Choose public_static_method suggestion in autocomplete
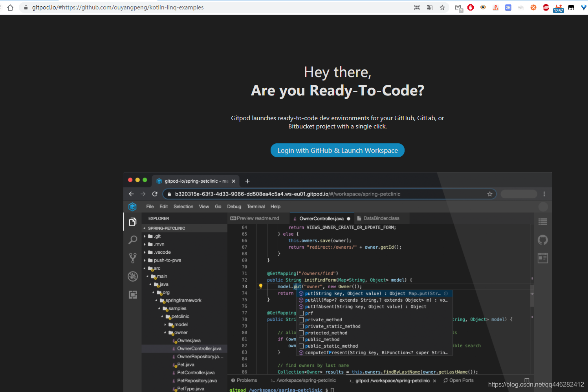The width and height of the screenshot is (588, 392). [x=374, y=346]
